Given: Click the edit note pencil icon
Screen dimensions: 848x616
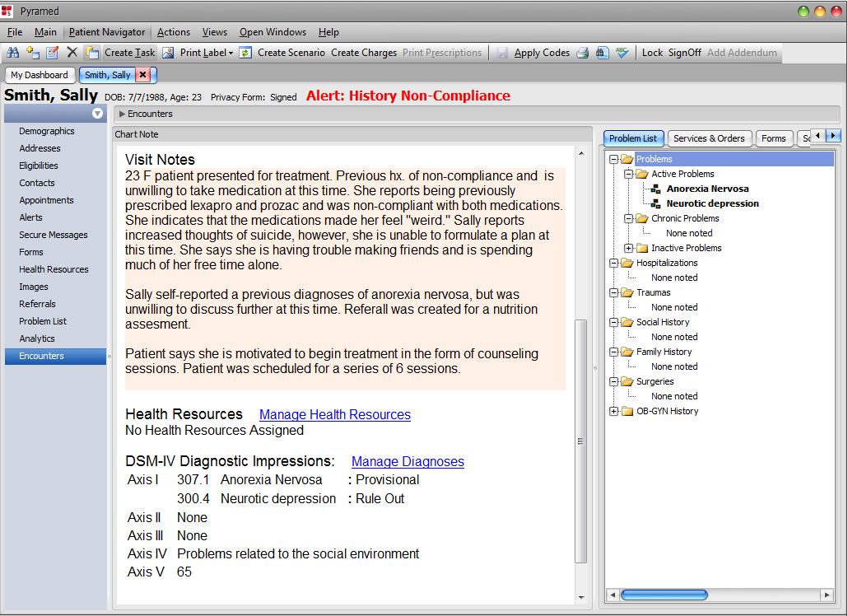Looking at the screenshot, I should pos(53,53).
